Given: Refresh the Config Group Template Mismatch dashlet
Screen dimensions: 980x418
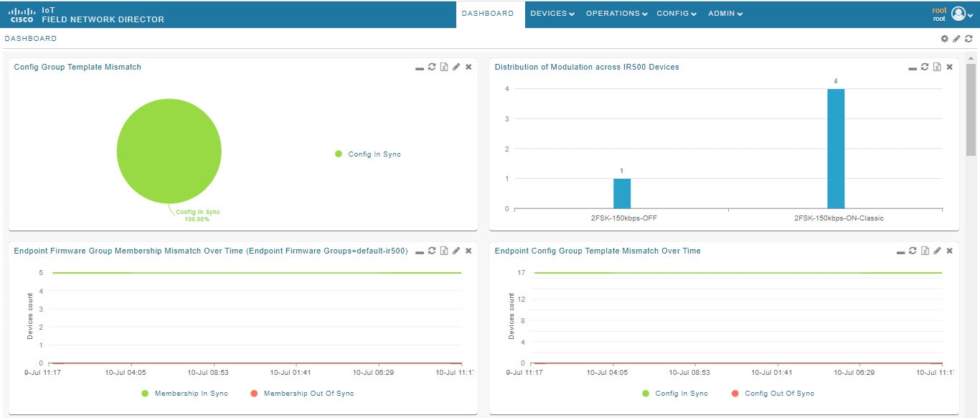Looking at the screenshot, I should click(x=432, y=67).
